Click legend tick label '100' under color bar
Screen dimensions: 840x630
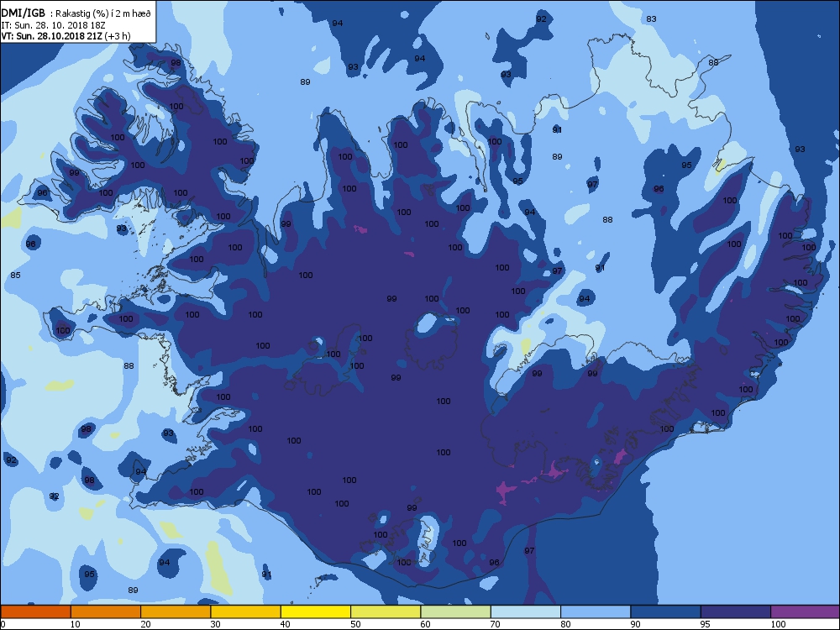pyautogui.click(x=778, y=624)
